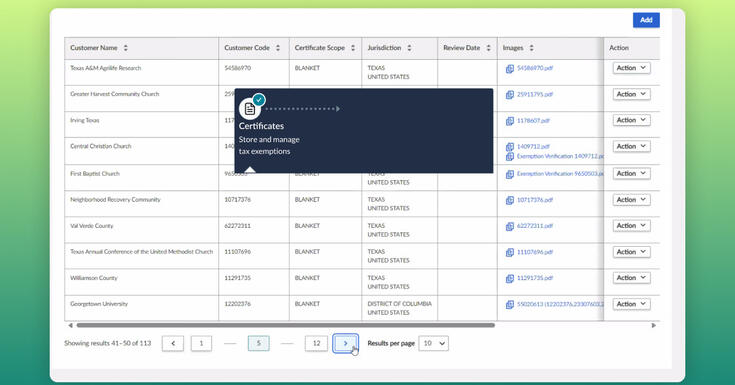The image size is (735, 385).
Task: Sort by Customer Code column
Action: click(x=278, y=48)
